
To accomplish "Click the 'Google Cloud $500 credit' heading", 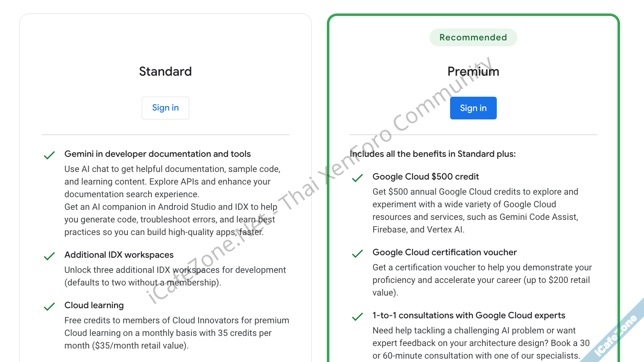I will click(x=426, y=177).
